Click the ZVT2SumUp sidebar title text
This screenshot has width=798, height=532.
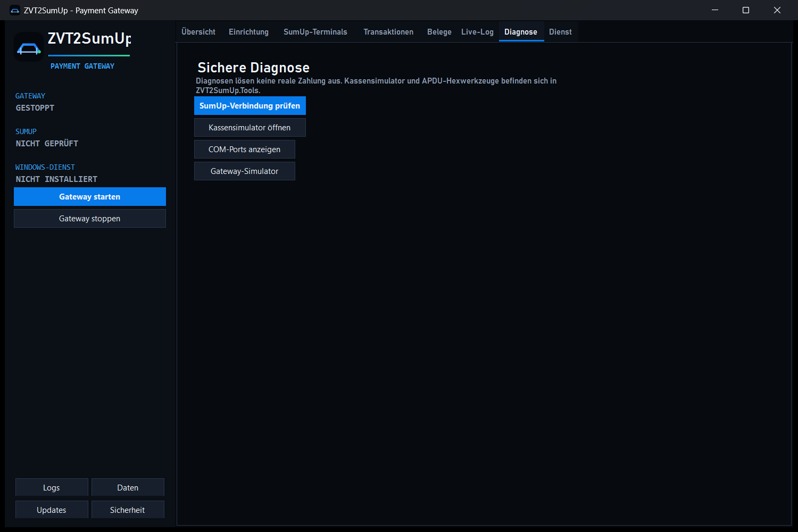pyautogui.click(x=89, y=39)
